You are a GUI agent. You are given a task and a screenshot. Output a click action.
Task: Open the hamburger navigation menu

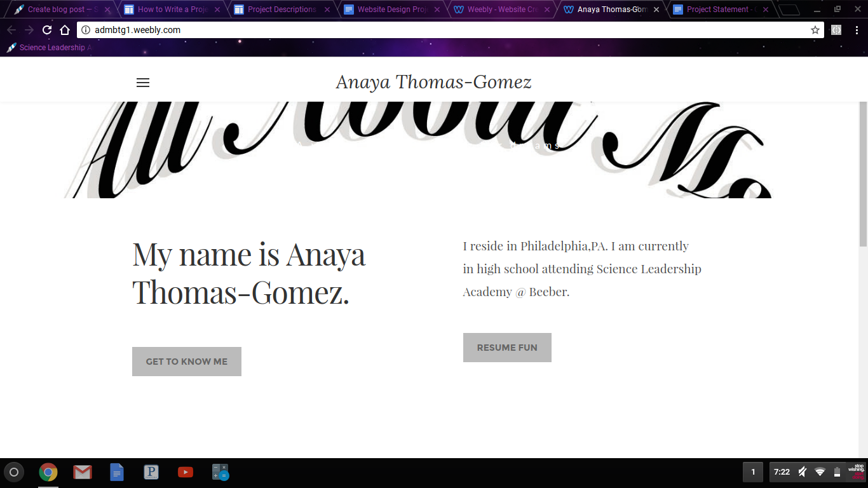[143, 83]
